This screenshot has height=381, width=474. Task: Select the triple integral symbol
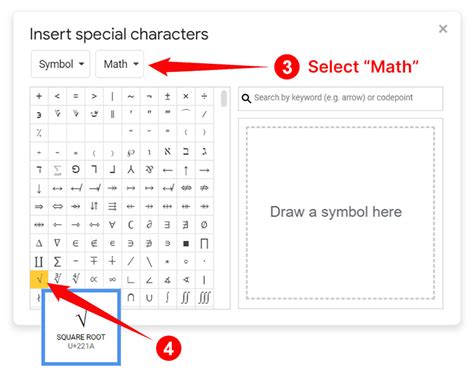(204, 298)
